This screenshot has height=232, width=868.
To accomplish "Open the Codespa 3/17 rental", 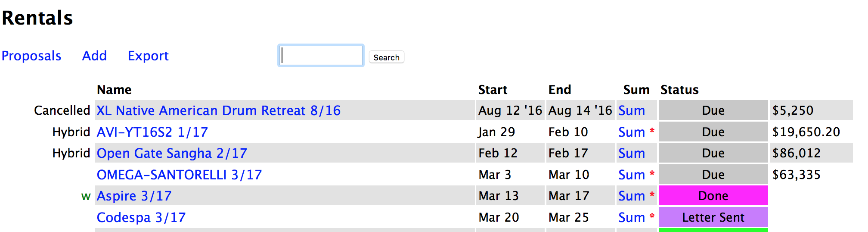I will [141, 218].
